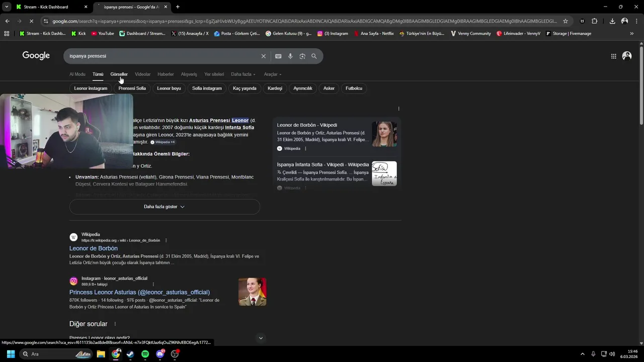The width and height of the screenshot is (644, 362).
Task: Select the Tümü search tab
Action: coord(98,74)
